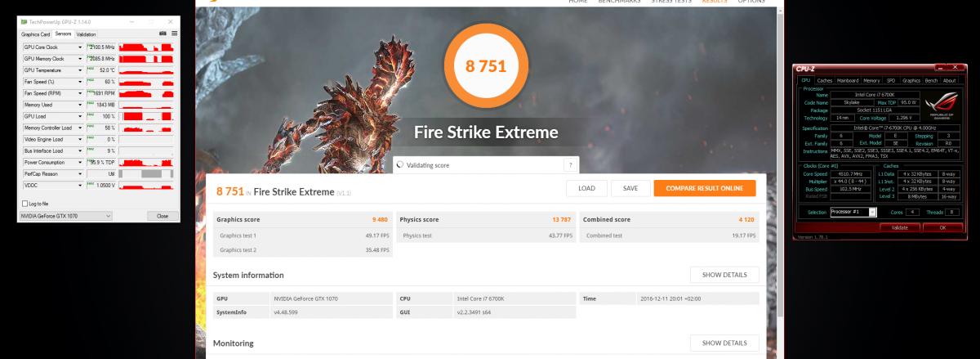This screenshot has width=980, height=359.
Task: Click Graphics test 2 value 35.48 FPS
Action: (378, 249)
